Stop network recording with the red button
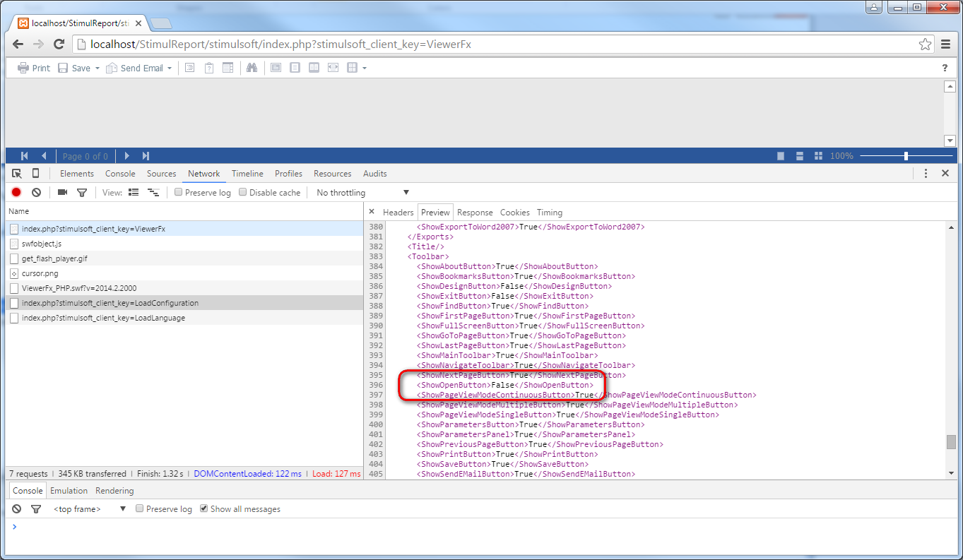Image resolution: width=963 pixels, height=560 pixels. (16, 193)
